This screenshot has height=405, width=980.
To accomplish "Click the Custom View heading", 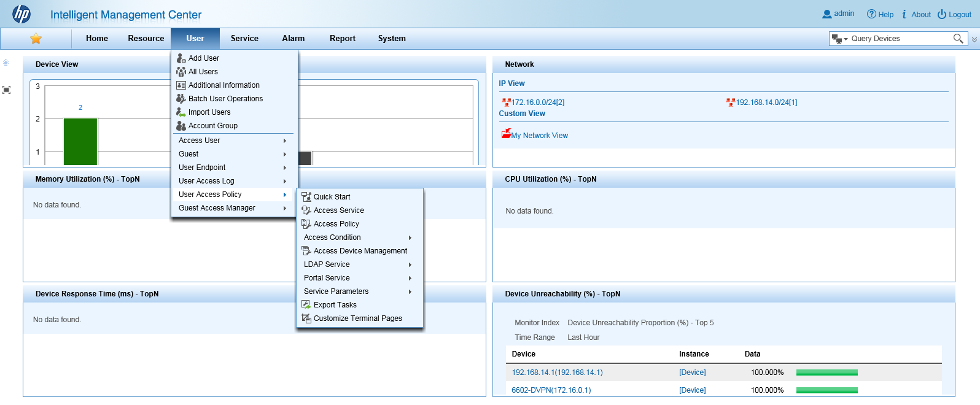I will tap(522, 114).
